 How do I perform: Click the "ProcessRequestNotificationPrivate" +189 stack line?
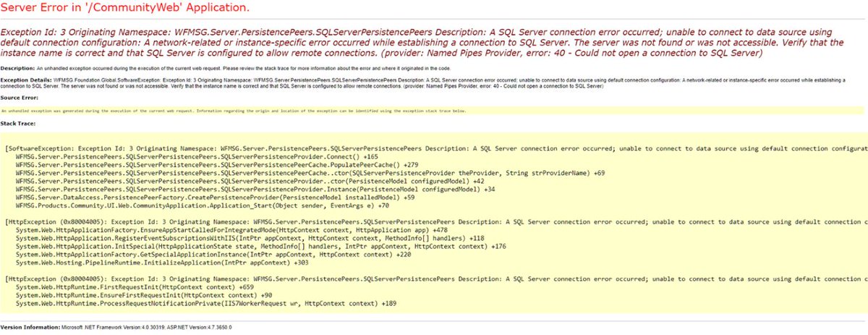[206, 304]
